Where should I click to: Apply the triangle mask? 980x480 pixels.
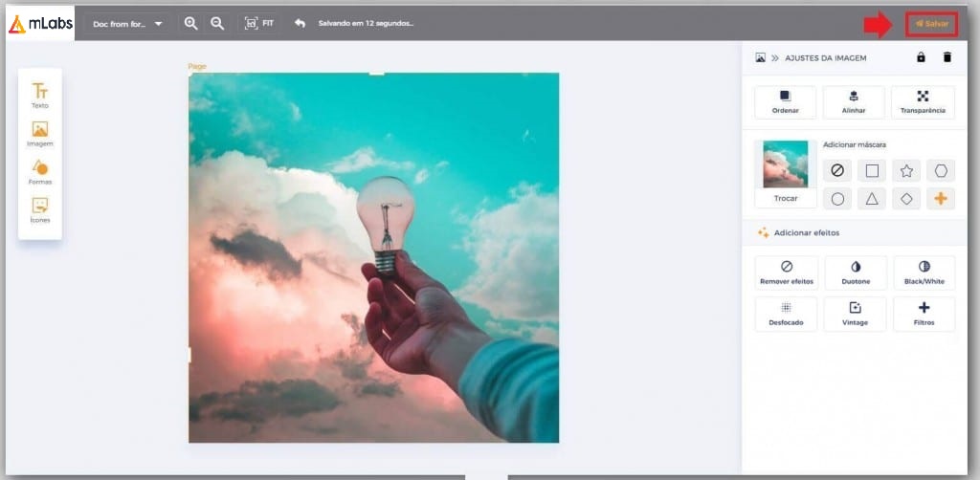872,199
